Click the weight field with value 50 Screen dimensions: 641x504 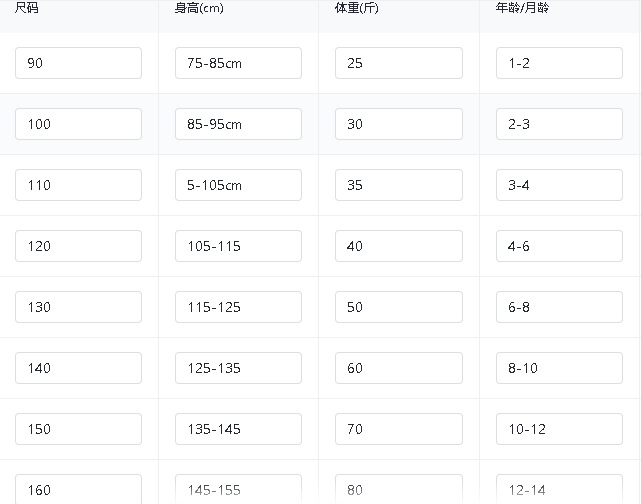click(x=399, y=307)
